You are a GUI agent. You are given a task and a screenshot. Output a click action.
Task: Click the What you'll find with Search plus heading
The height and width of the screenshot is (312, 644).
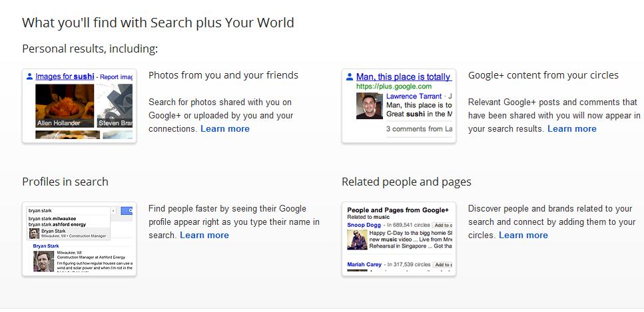(x=158, y=23)
